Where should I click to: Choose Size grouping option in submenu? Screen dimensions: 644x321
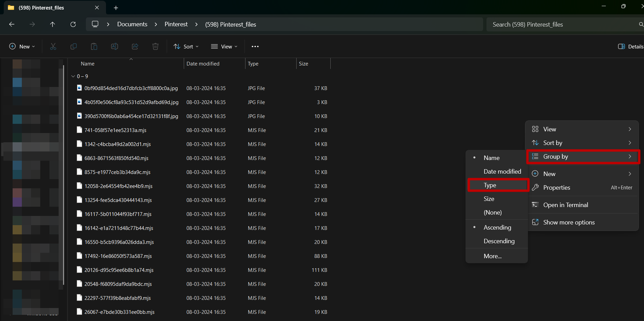click(489, 199)
